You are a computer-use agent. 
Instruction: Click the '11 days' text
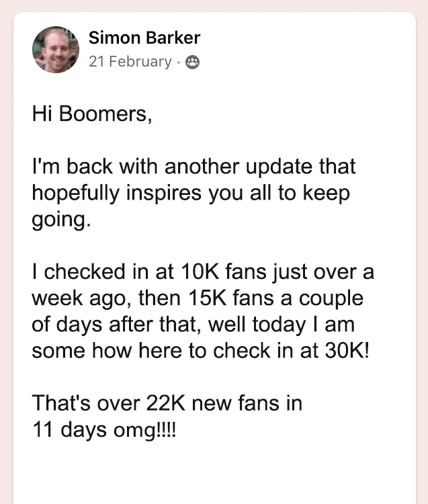pyautogui.click(x=65, y=429)
